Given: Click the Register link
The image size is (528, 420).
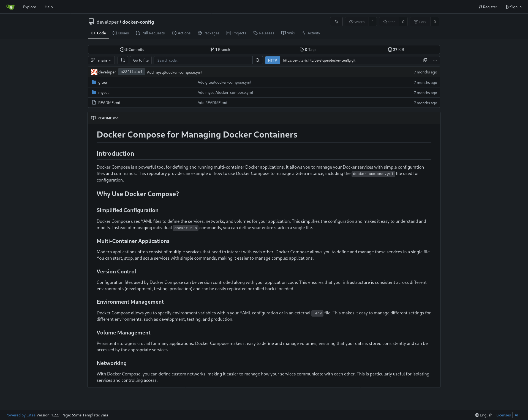Looking at the screenshot, I should tap(488, 7).
